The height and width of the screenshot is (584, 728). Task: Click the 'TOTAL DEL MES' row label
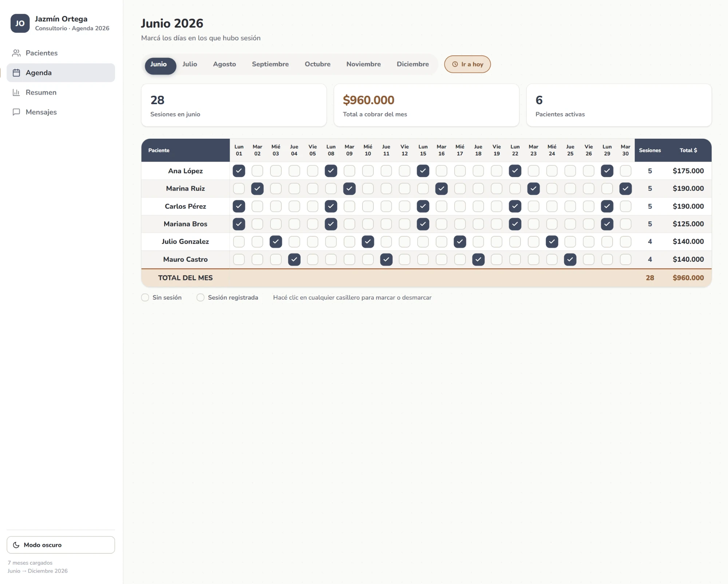coord(185,278)
